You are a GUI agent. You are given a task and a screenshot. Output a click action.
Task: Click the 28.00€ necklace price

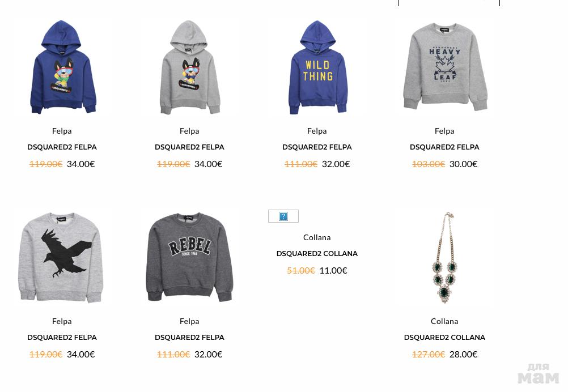(463, 355)
